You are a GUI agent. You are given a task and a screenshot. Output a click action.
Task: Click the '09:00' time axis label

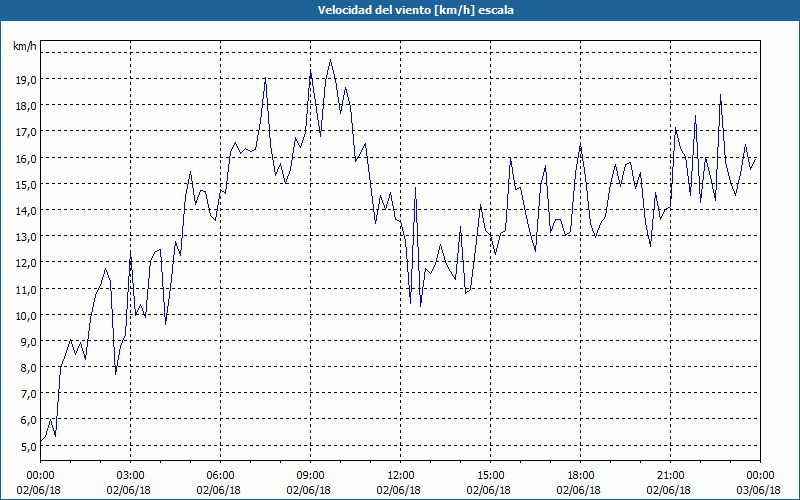click(x=310, y=476)
